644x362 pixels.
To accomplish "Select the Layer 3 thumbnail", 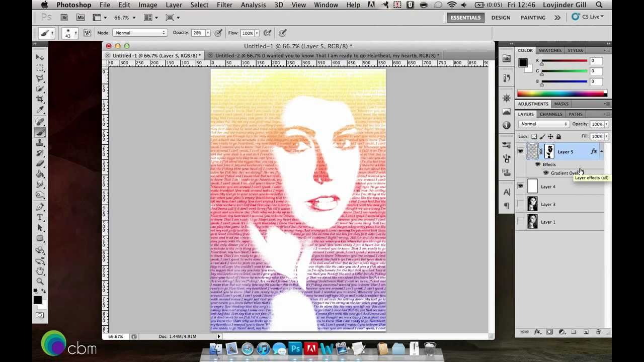I will click(532, 204).
